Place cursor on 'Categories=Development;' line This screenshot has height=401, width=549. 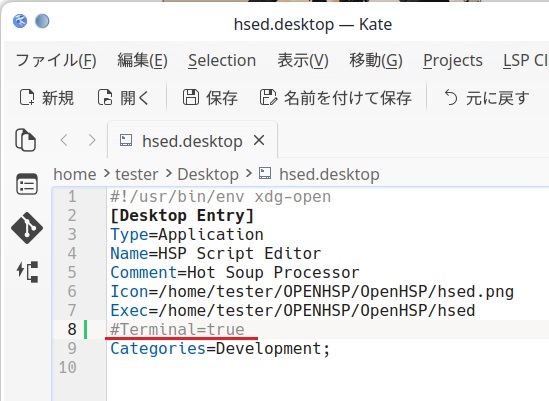coord(220,348)
